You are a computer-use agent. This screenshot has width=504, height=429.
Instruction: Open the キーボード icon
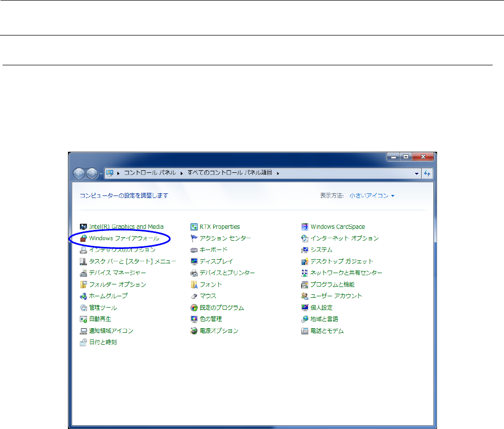(x=194, y=250)
